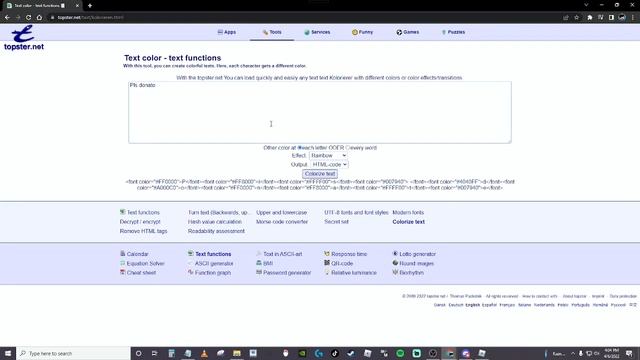Open the Morse code converter link
Viewport: 640px width, 360px height.
click(282, 222)
